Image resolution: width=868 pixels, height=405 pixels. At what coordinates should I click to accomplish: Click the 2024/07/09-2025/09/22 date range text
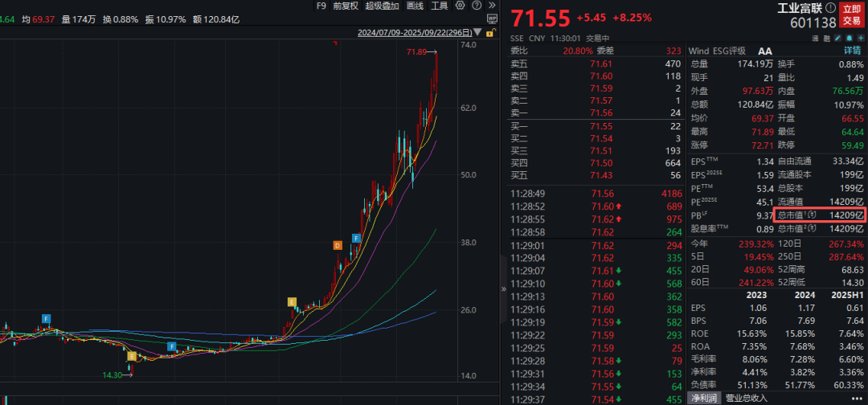415,33
